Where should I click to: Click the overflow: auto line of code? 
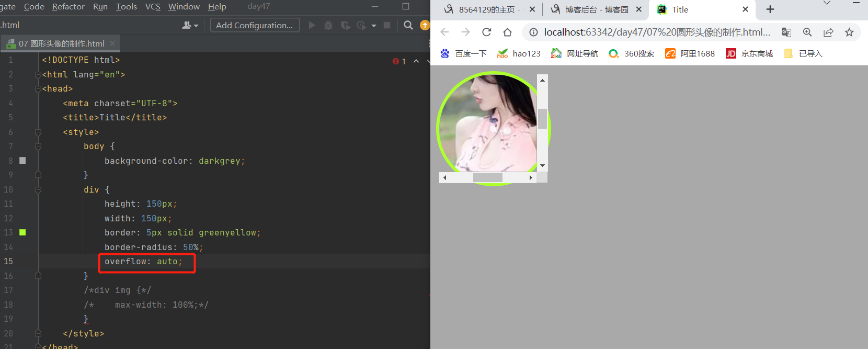tap(143, 261)
